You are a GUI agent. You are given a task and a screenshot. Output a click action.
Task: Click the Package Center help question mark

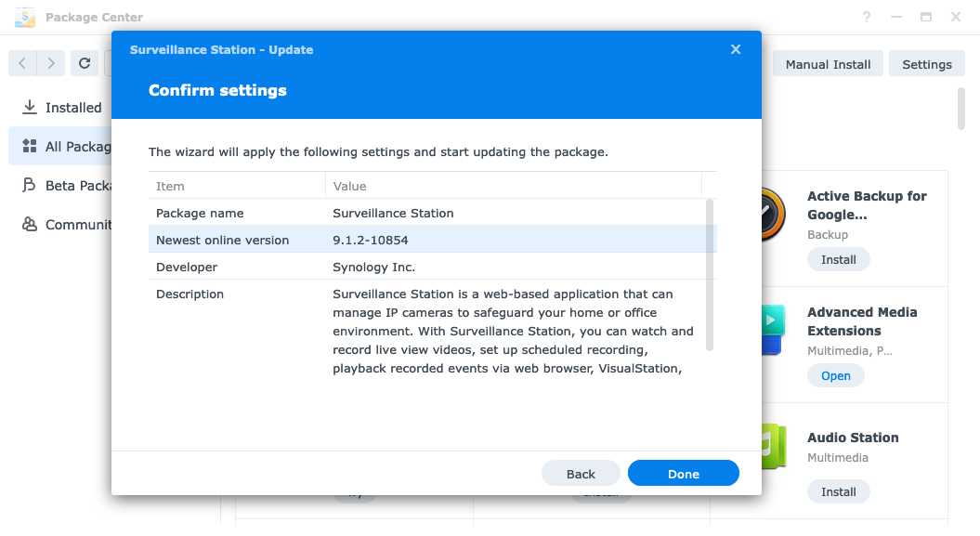[867, 17]
